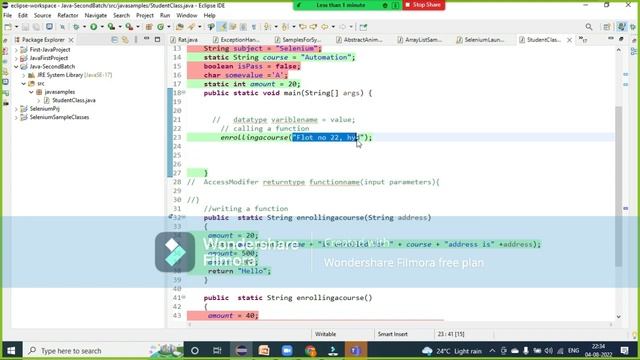Open the Navigate menu
The width and height of the screenshot is (640, 360).
[96, 15]
